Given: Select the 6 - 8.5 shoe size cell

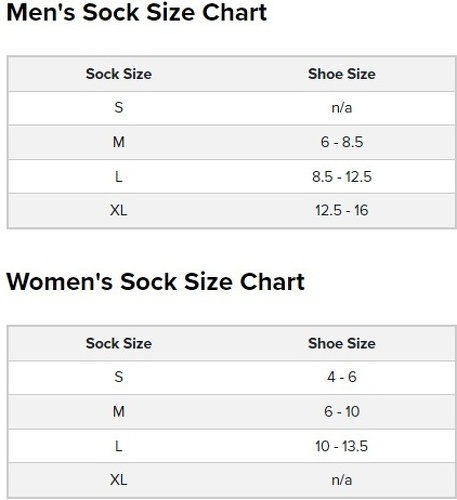Looking at the screenshot, I should (342, 142).
